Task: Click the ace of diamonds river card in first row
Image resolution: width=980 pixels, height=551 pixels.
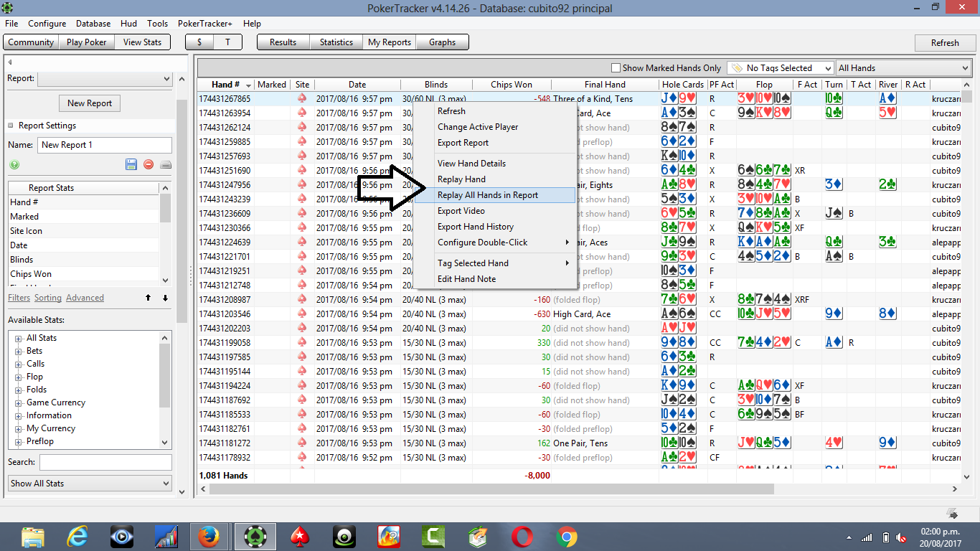Action: 887,98
